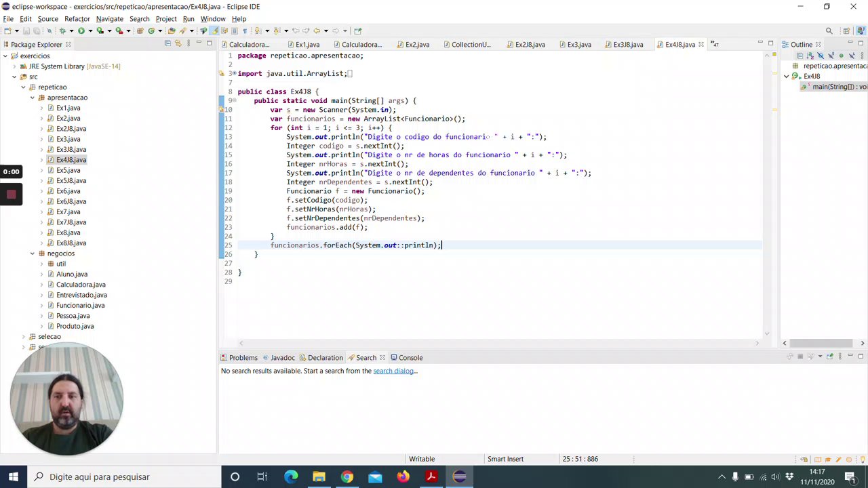Image resolution: width=868 pixels, height=488 pixels.
Task: Close the Ex4J8.java editor tab
Action: click(x=701, y=45)
